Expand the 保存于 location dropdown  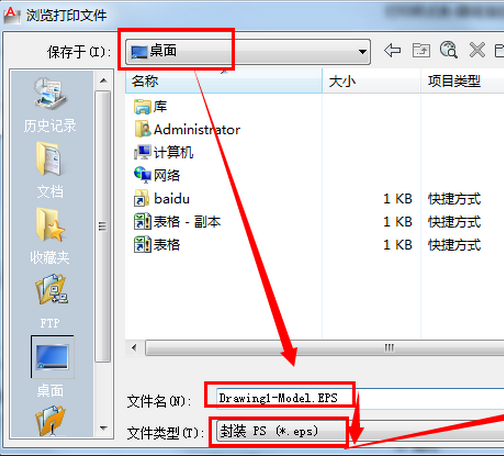pos(248,52)
